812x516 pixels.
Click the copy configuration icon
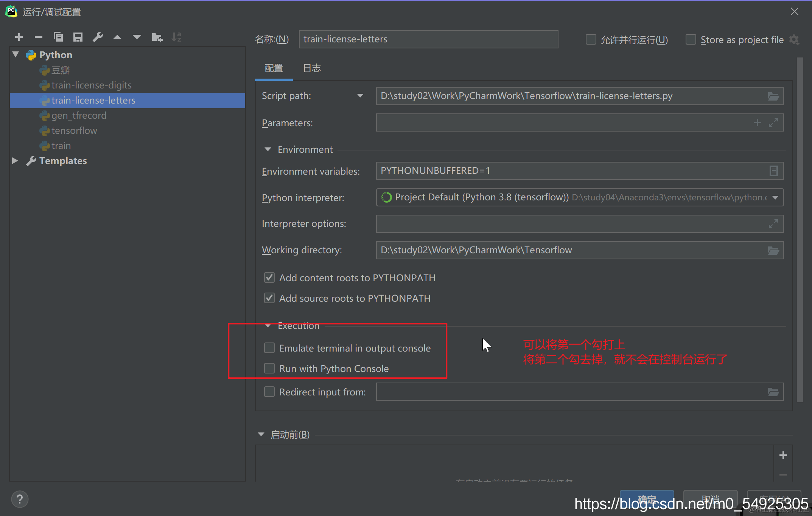(58, 37)
